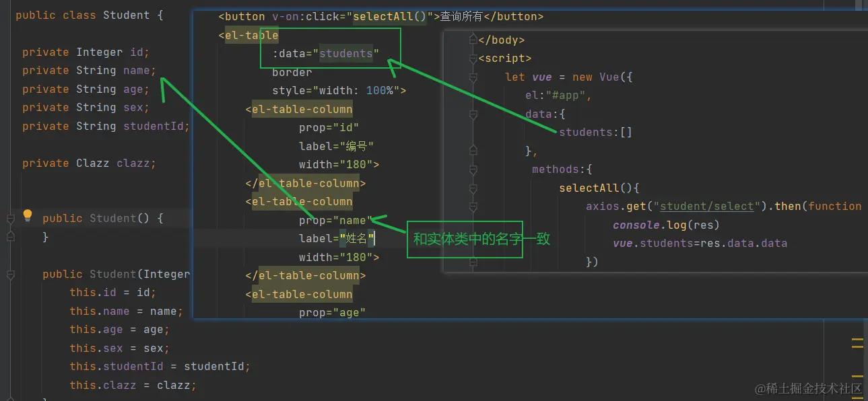Click the button label text "查询所有"
868x401 pixels.
coord(461,16)
